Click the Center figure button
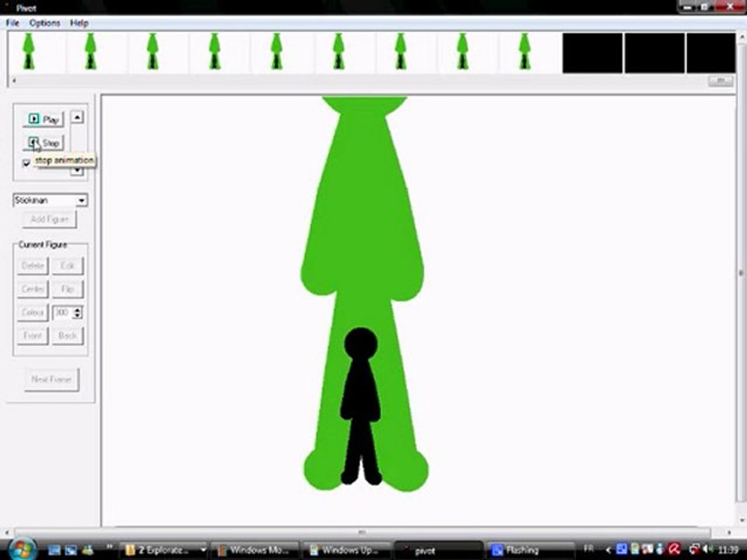 [x=33, y=289]
